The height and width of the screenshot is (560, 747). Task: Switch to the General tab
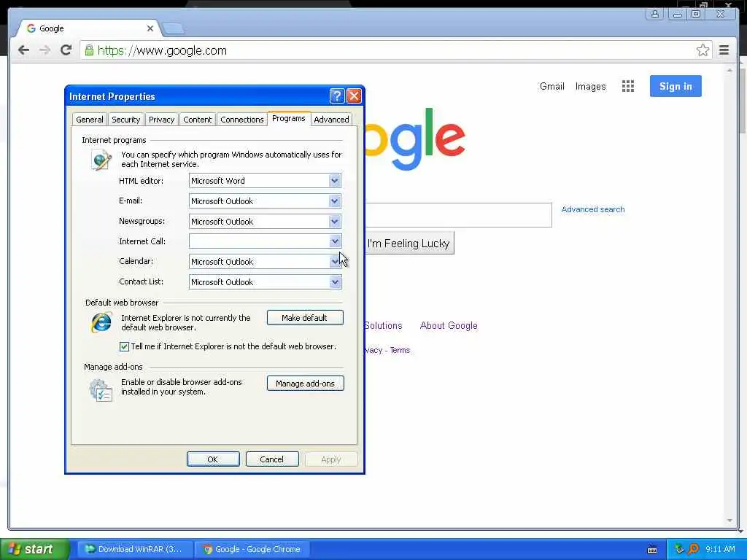click(x=90, y=120)
